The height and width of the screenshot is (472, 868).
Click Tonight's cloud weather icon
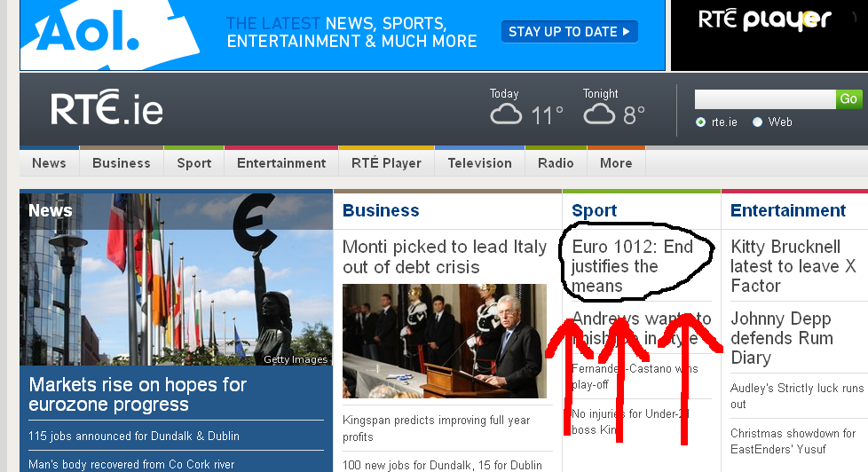(599, 114)
